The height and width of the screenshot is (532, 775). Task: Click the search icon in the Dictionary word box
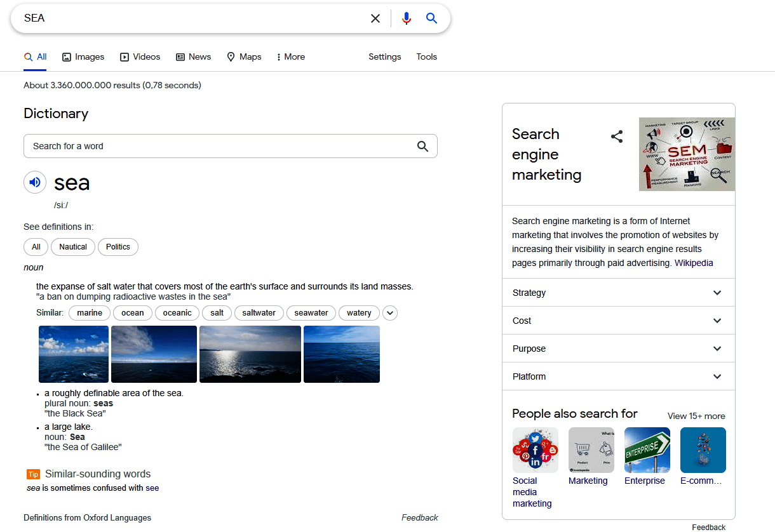[423, 146]
